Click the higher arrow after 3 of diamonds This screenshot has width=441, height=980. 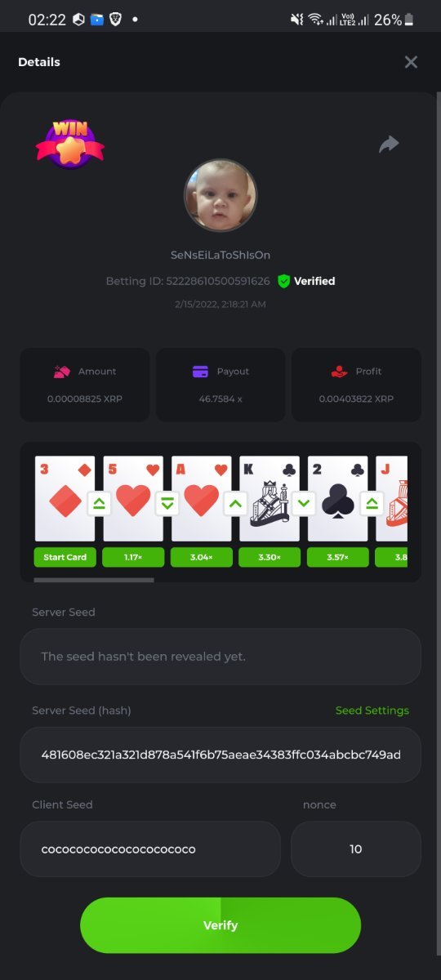(99, 504)
